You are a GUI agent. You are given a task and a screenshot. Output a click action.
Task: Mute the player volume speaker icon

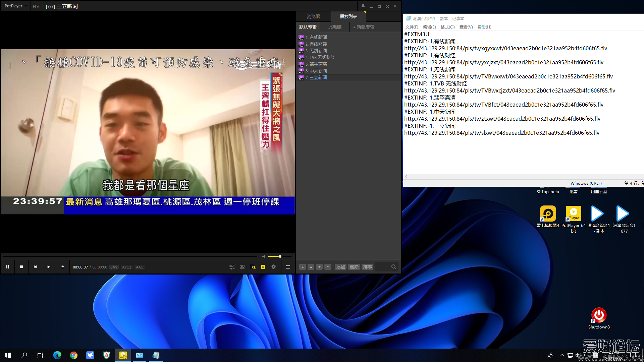click(264, 256)
